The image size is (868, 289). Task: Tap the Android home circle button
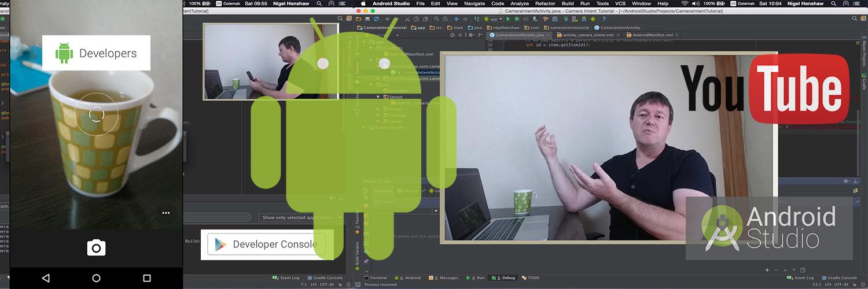96,278
